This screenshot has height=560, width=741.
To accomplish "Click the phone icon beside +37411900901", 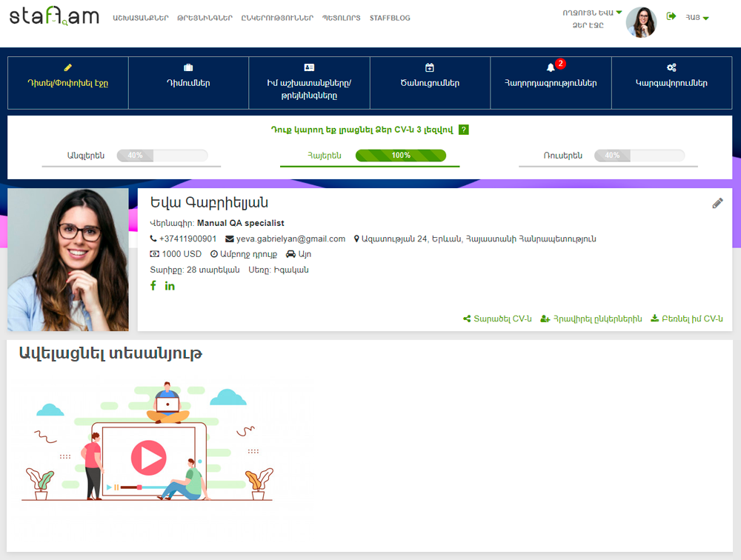I will click(153, 239).
